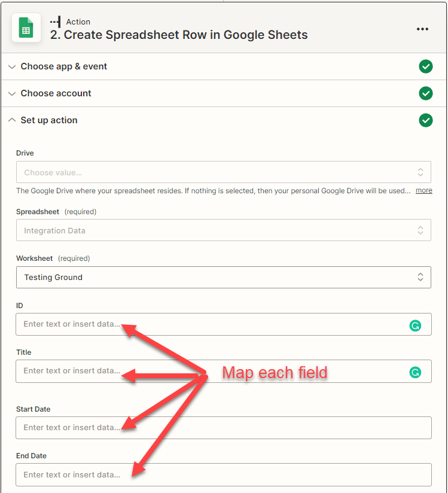Open the three-dot step options menu
This screenshot has width=448, height=493.
tap(422, 29)
